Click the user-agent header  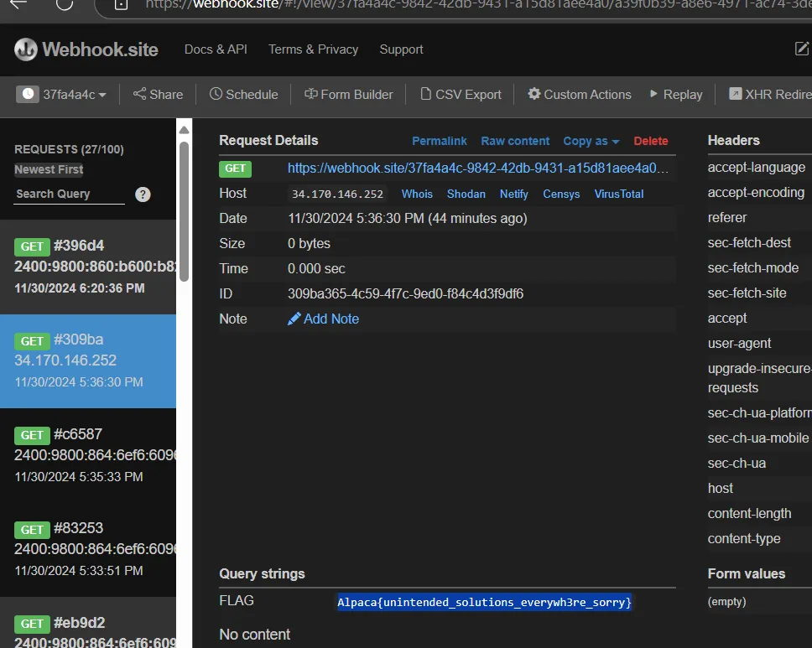[740, 343]
